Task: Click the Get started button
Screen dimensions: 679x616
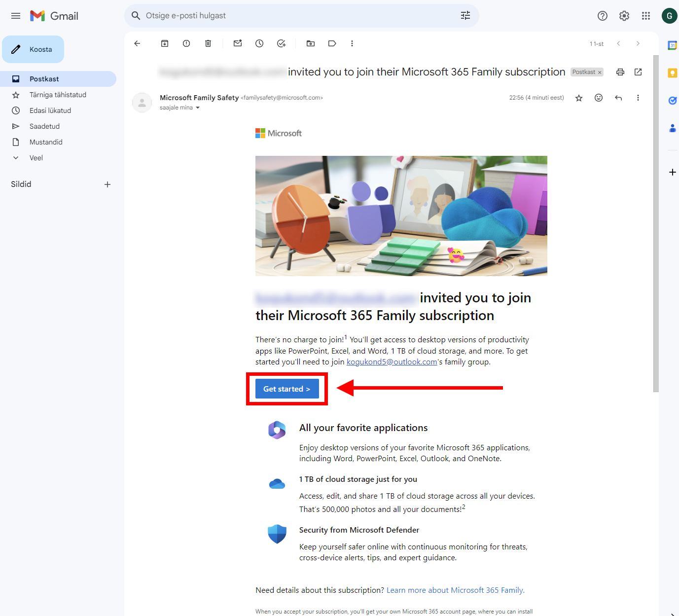Action: [x=287, y=389]
